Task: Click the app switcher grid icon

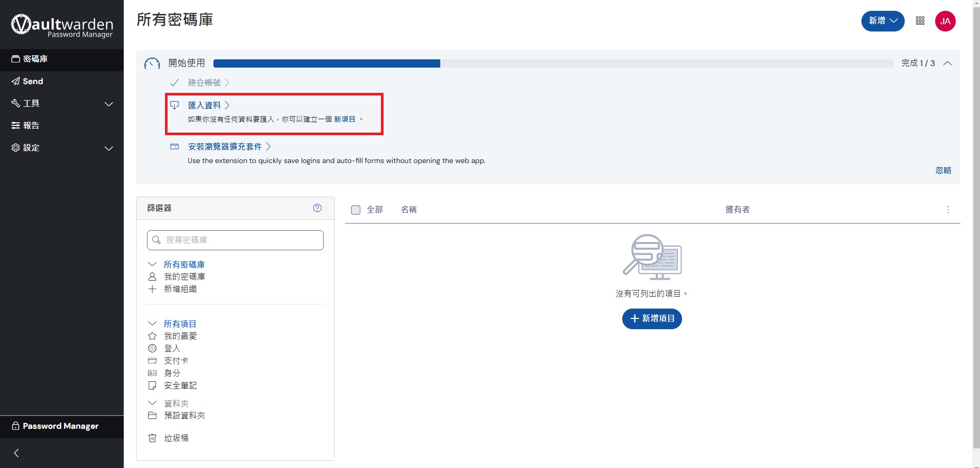Action: pyautogui.click(x=920, y=21)
